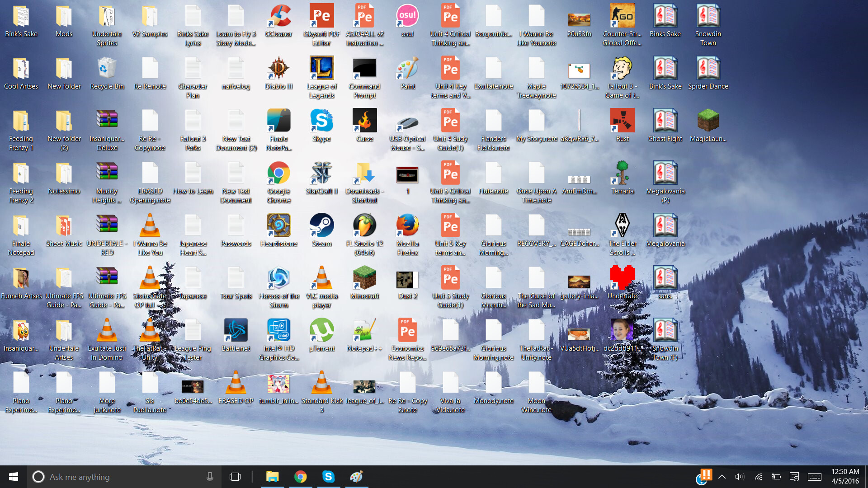Select the Battle.net desktop icon
Screen dimensions: 868x488
[236, 330]
